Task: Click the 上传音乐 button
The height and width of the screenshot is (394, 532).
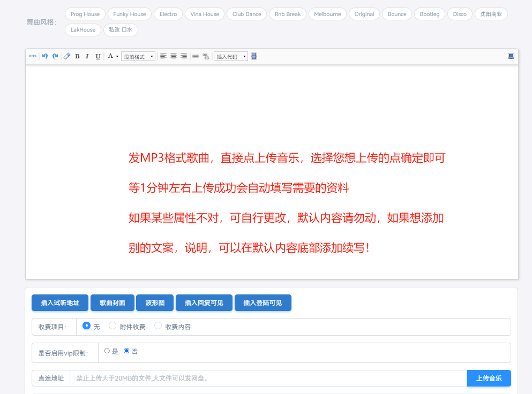Action: [489, 378]
